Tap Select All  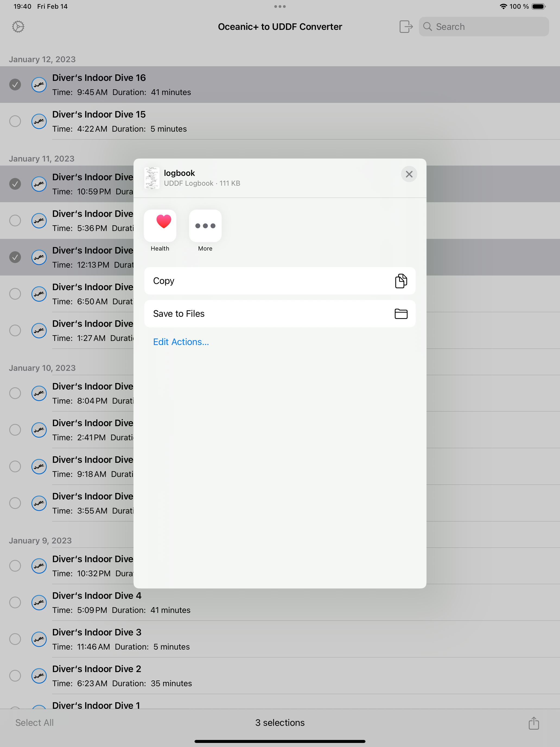click(34, 723)
